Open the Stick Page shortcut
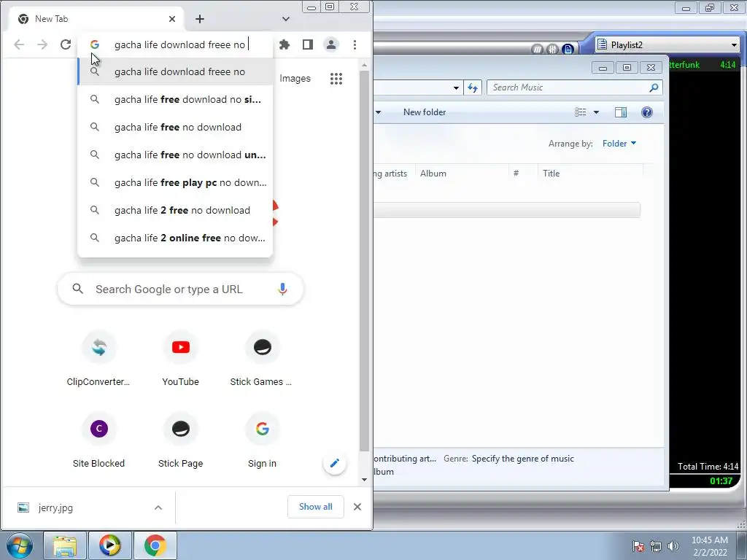 click(x=181, y=441)
